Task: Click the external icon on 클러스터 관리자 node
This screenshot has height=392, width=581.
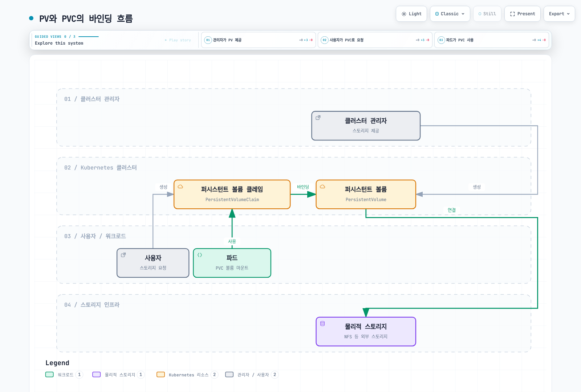Action: [x=318, y=118]
